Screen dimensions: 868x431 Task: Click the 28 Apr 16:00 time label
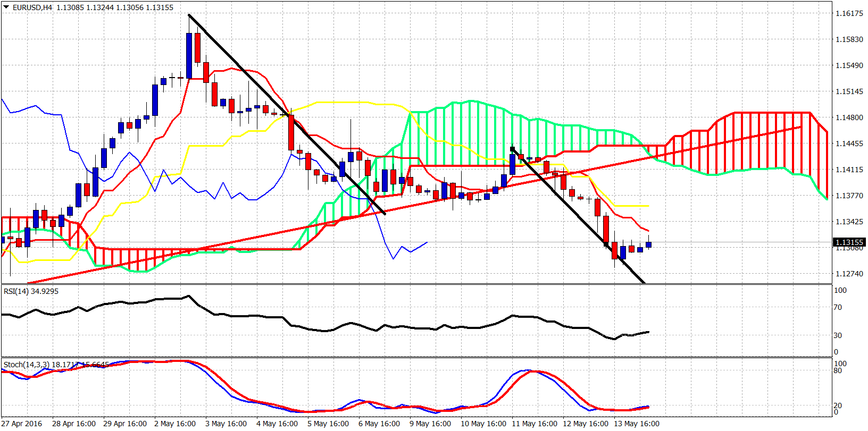click(x=74, y=424)
